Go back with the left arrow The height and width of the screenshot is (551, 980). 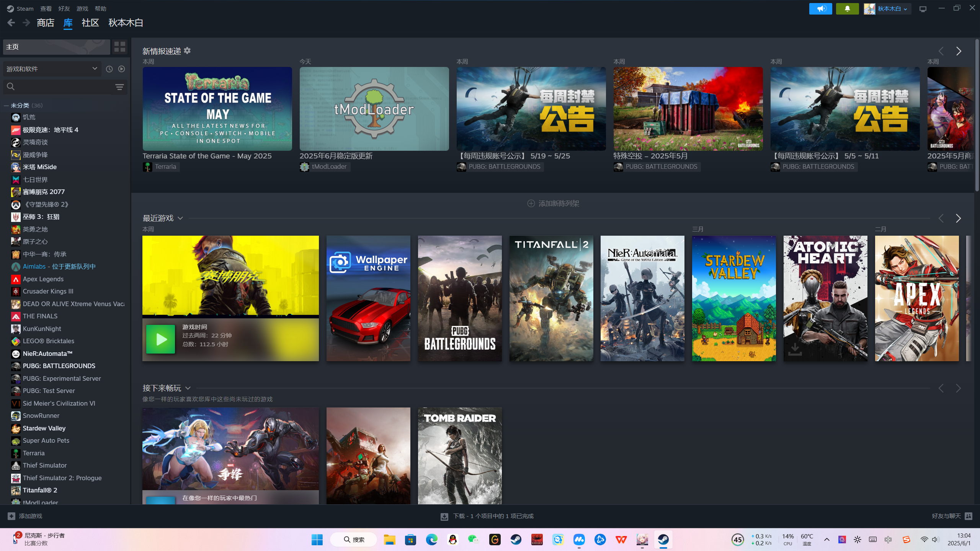click(x=11, y=23)
